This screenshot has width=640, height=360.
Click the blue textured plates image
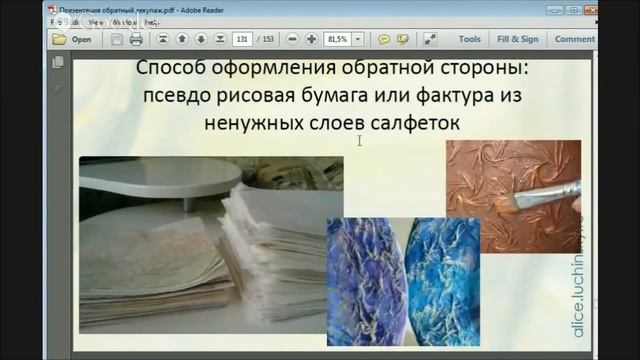(x=403, y=282)
